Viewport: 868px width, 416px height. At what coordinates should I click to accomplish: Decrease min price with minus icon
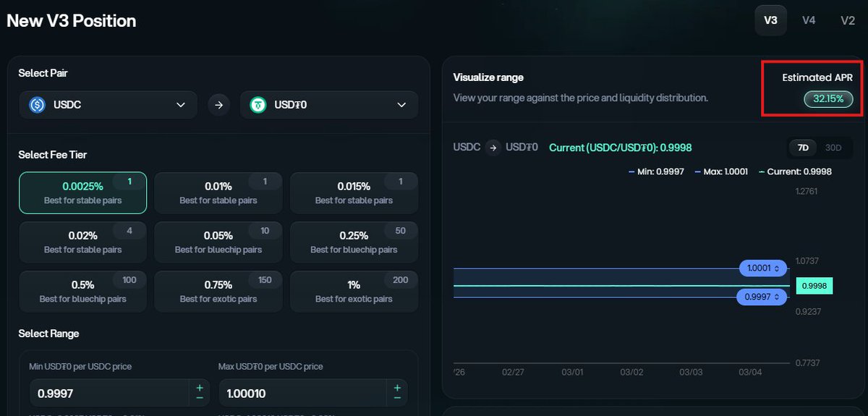coord(200,399)
